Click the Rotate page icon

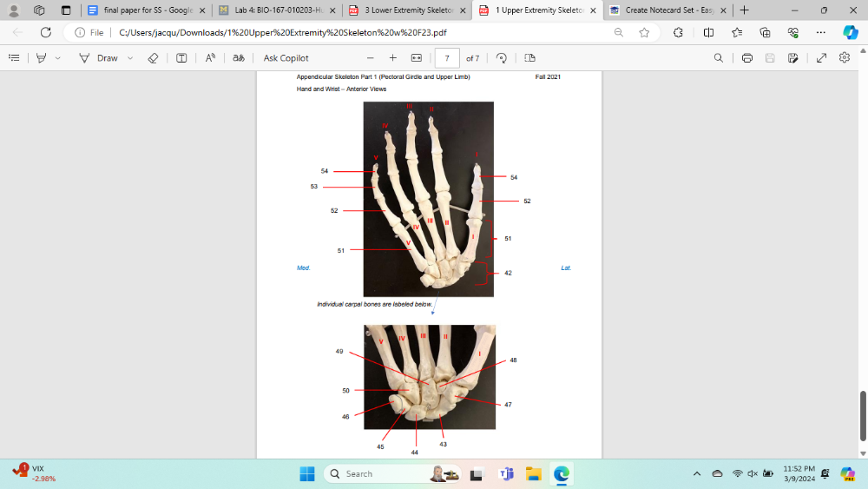501,58
